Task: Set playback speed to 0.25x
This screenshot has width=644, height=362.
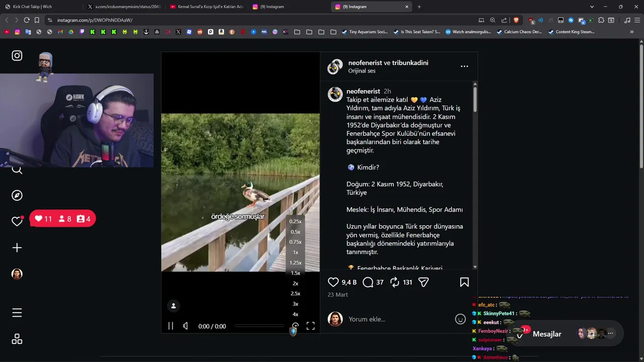Action: (x=295, y=221)
